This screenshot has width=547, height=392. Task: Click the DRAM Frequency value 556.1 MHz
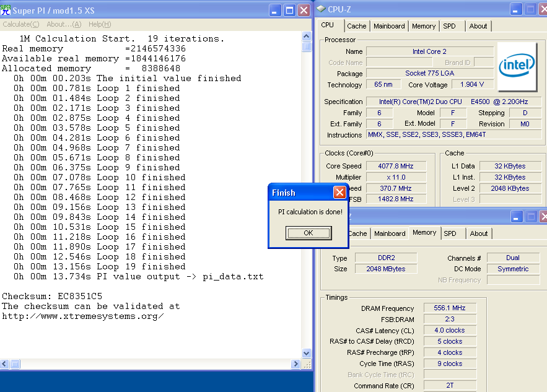tap(450, 308)
